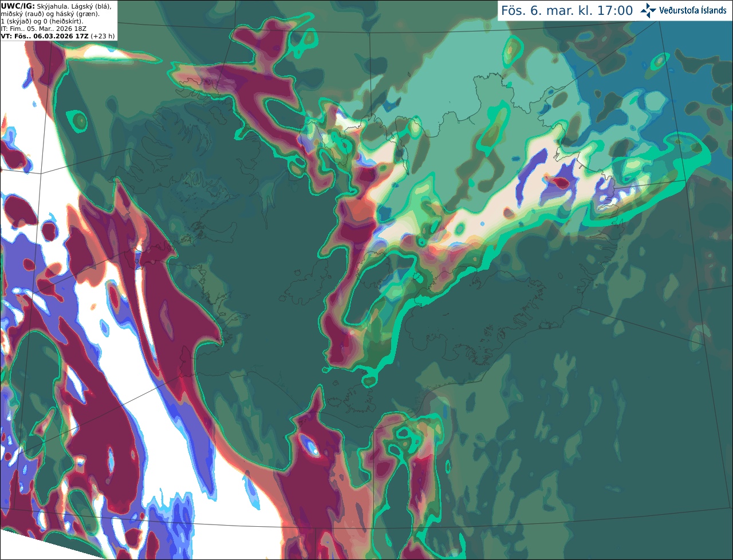Click the 'UWC/IG:' bold legend heading
Screen dimensions: 733x560
17,6
